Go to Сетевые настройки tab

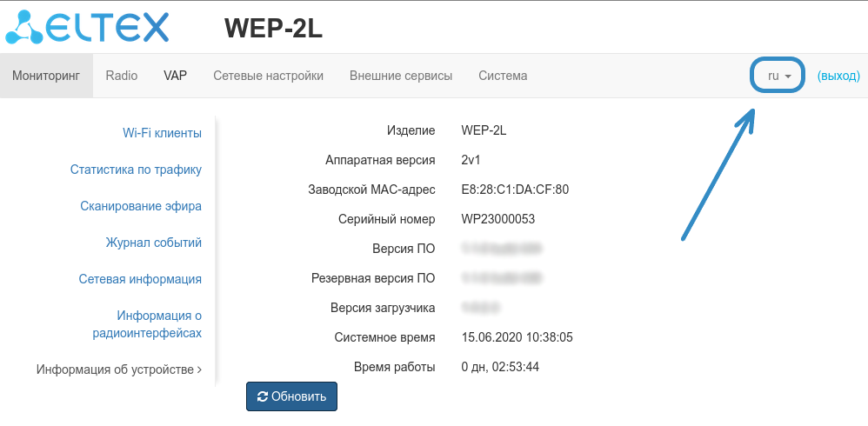(x=268, y=76)
